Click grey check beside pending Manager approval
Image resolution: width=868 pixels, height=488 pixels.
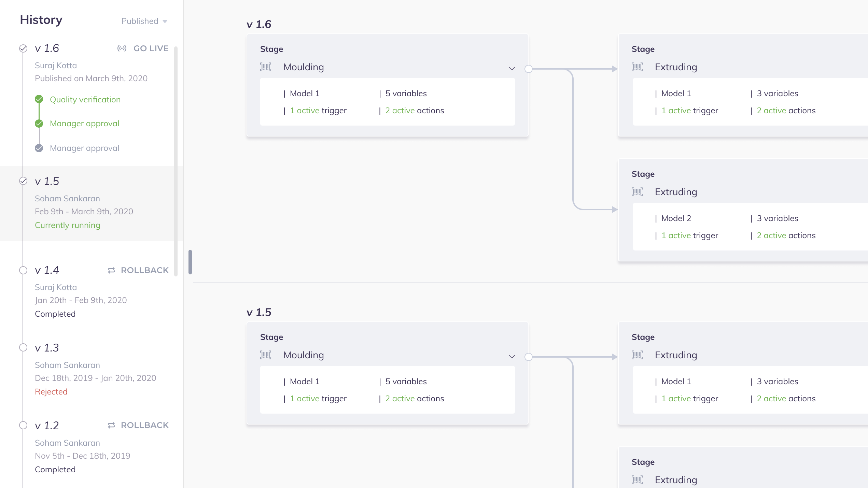(39, 148)
